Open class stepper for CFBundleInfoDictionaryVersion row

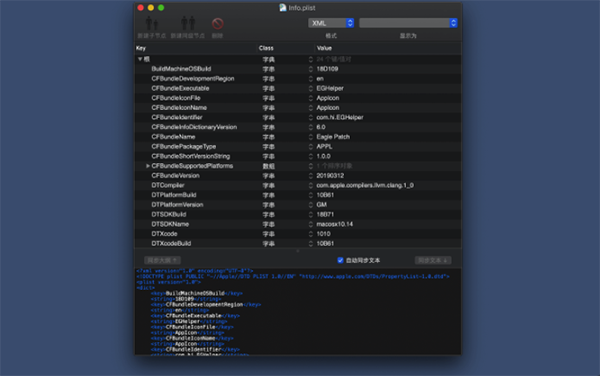click(x=311, y=127)
